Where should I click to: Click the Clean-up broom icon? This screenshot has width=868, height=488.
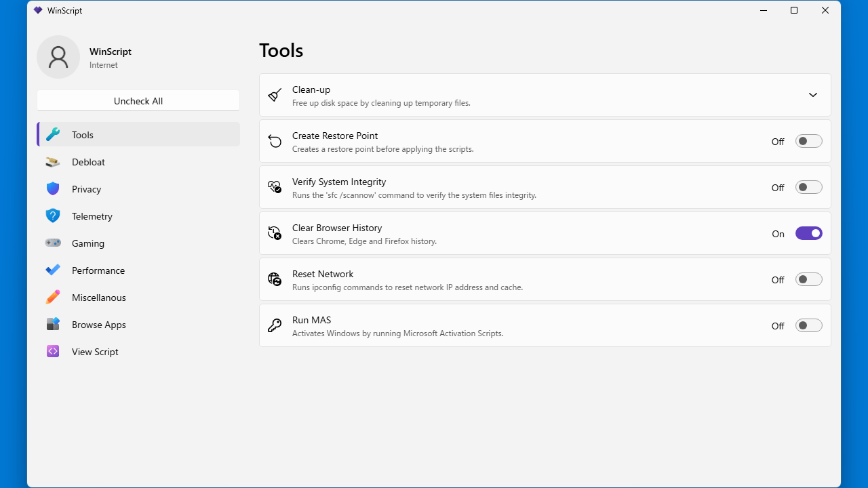click(x=275, y=95)
